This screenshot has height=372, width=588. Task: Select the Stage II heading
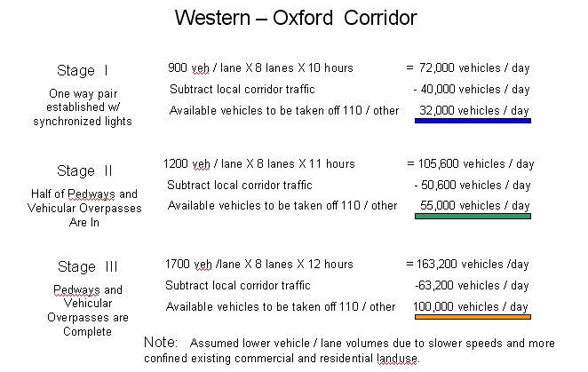tap(84, 170)
